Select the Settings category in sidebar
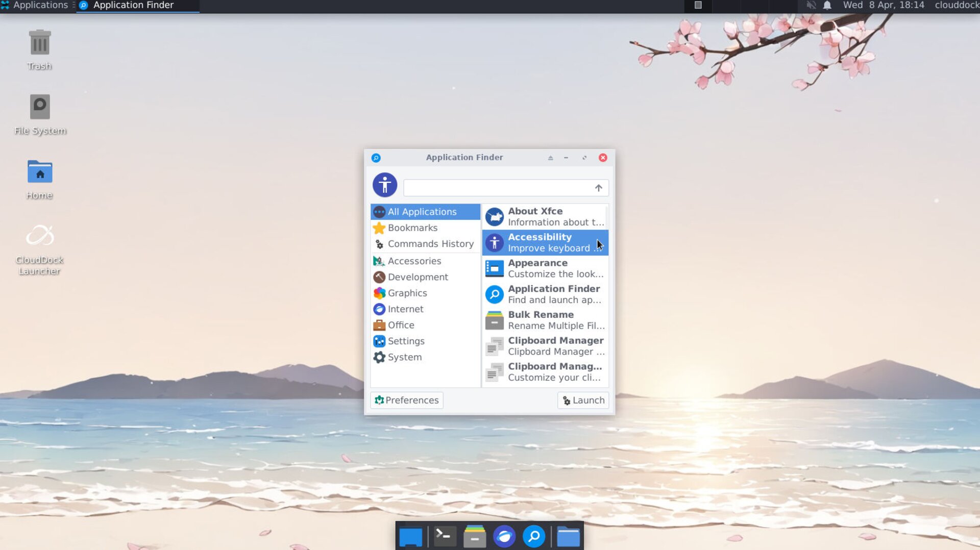This screenshot has width=980, height=550. pos(406,341)
